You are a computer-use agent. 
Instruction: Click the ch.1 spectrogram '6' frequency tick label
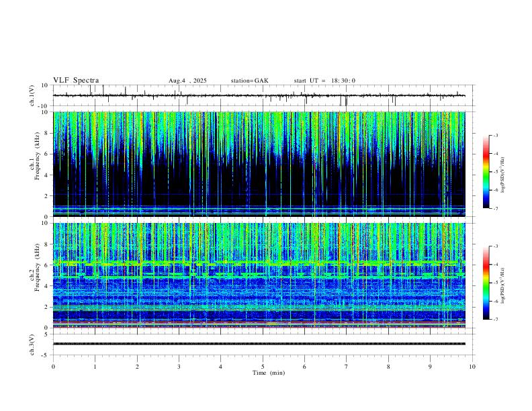pyautogui.click(x=47, y=154)
